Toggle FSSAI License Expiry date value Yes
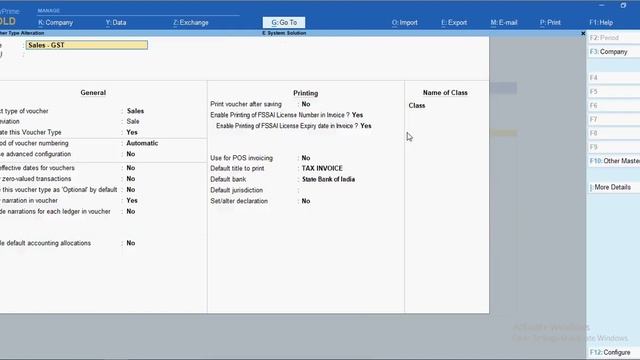 pyautogui.click(x=366, y=126)
